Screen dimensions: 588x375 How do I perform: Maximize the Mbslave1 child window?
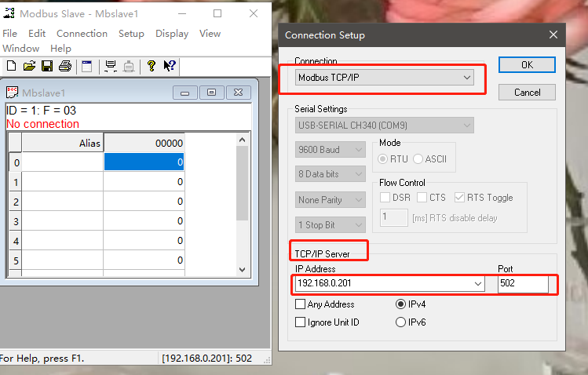click(211, 93)
